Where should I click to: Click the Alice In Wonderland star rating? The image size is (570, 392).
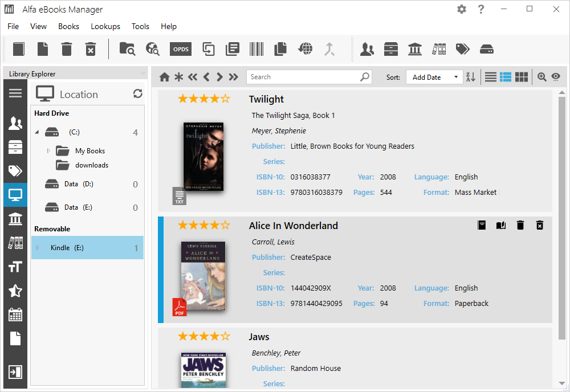[204, 225]
